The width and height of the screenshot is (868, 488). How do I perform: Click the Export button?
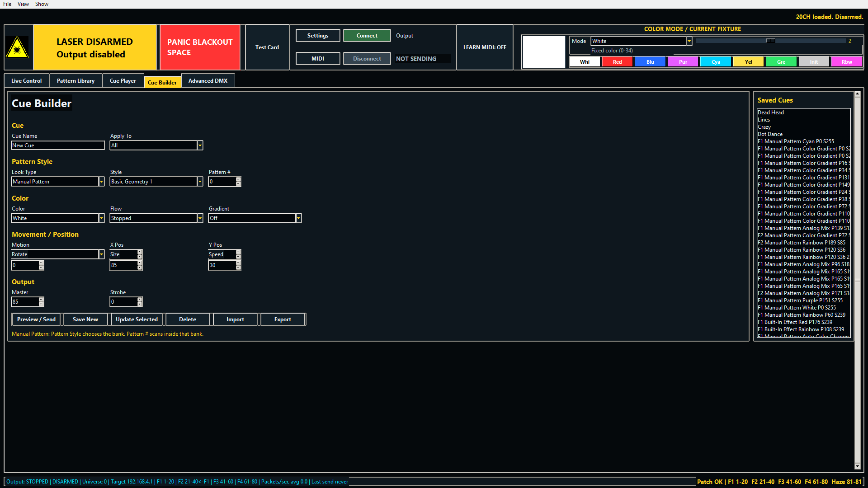tap(283, 319)
